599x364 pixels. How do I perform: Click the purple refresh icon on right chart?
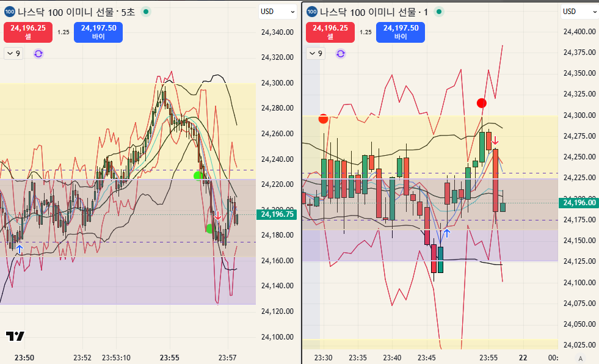pyautogui.click(x=340, y=54)
